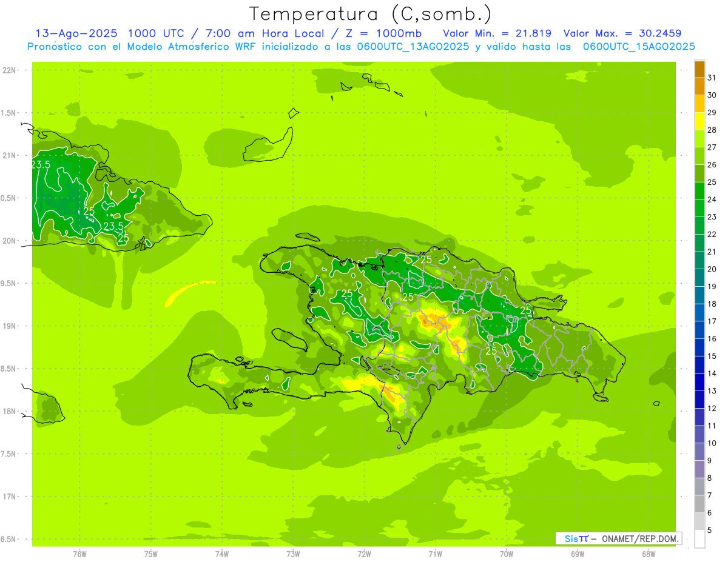Click the "8.5N" latitude axis label

click(9, 369)
